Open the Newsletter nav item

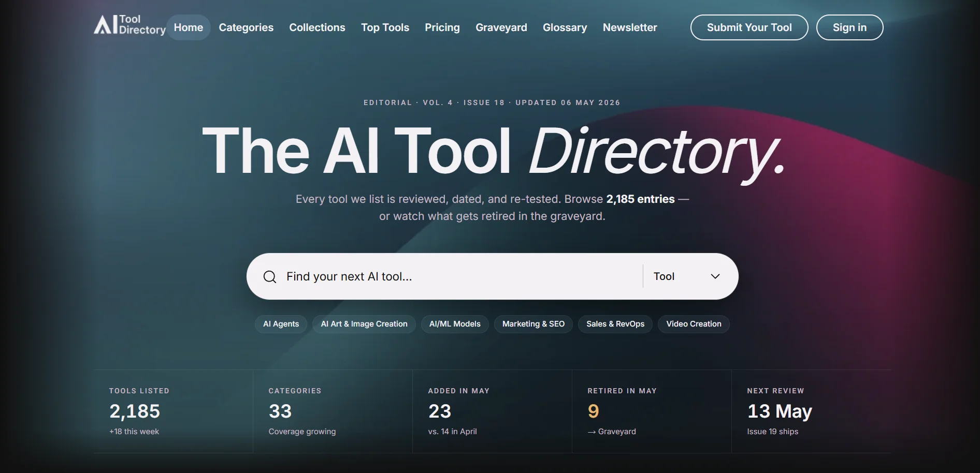(x=630, y=27)
